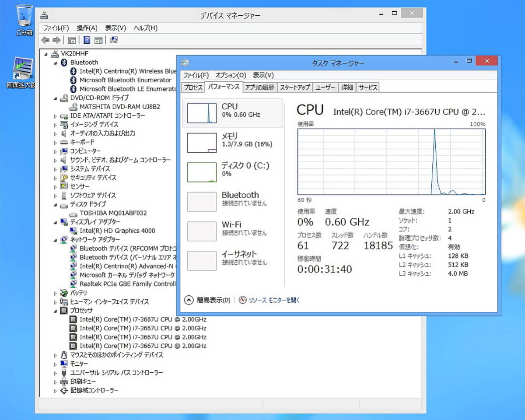Select the システム デバイス category label
Screen dimensions: 525x420
click(90, 169)
